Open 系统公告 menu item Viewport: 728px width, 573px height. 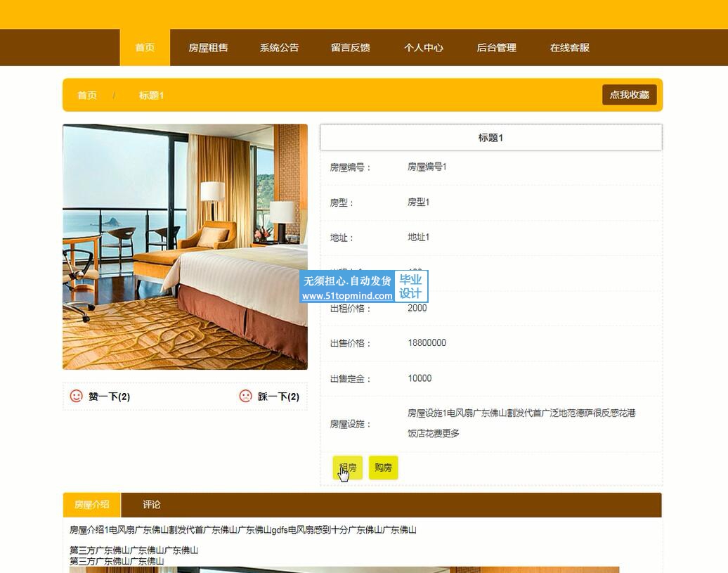coord(279,47)
